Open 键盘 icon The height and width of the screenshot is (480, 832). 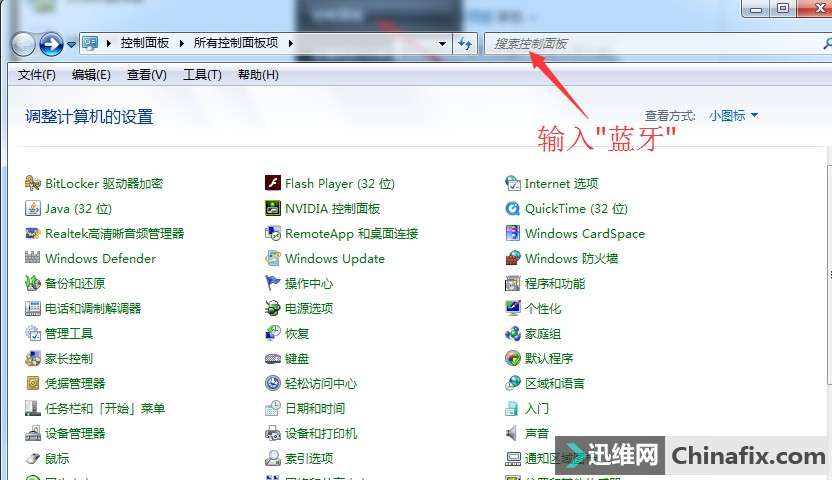click(273, 359)
